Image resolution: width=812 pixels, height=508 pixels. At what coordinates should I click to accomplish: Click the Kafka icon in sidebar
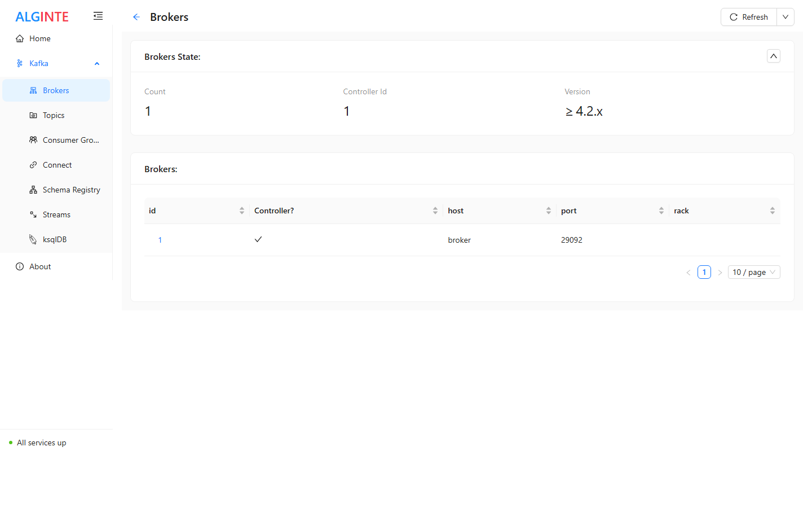point(20,63)
